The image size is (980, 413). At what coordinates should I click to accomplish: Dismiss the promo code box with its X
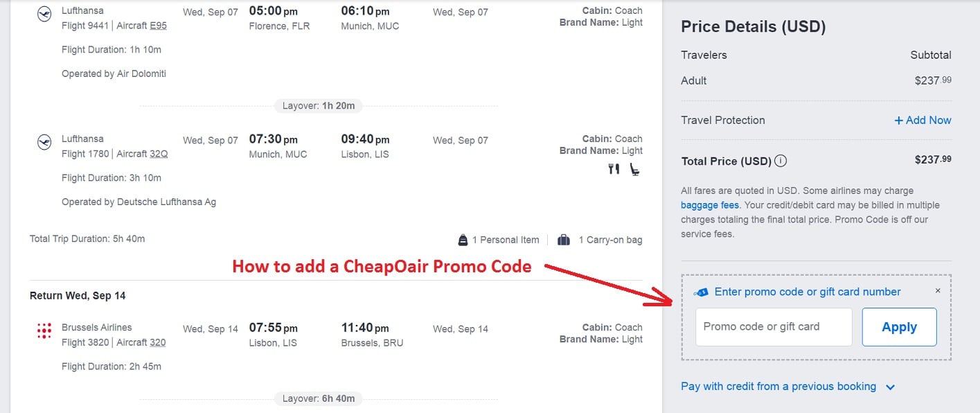tap(938, 290)
